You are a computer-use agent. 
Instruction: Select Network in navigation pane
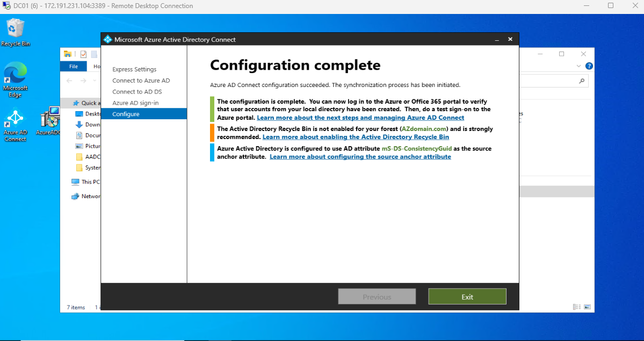pos(86,197)
